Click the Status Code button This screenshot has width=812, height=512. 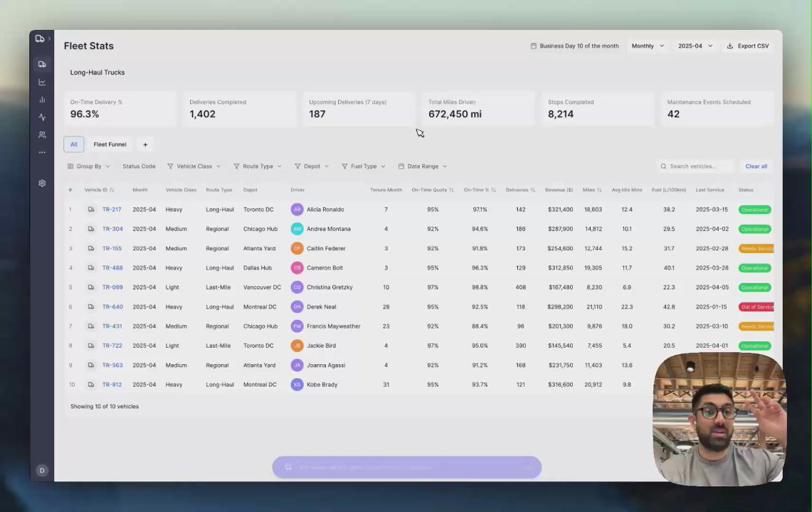point(139,166)
